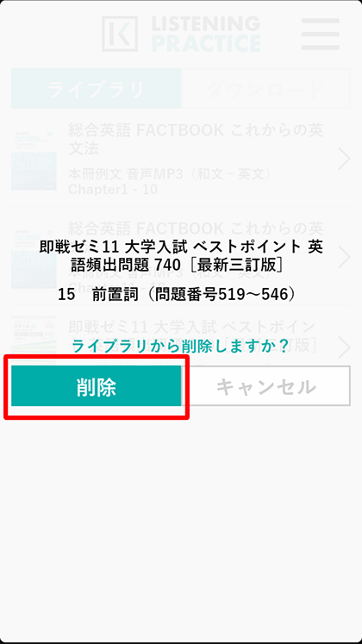The height and width of the screenshot is (644, 362).
Task: Confirm with the 削除 button
Action: [96, 386]
